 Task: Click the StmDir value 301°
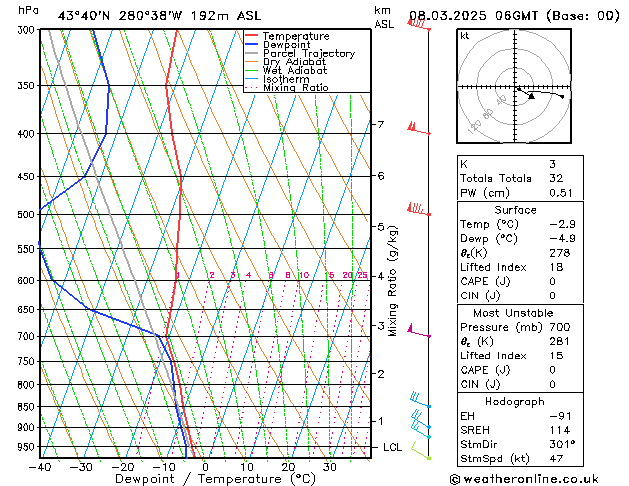coord(562,444)
